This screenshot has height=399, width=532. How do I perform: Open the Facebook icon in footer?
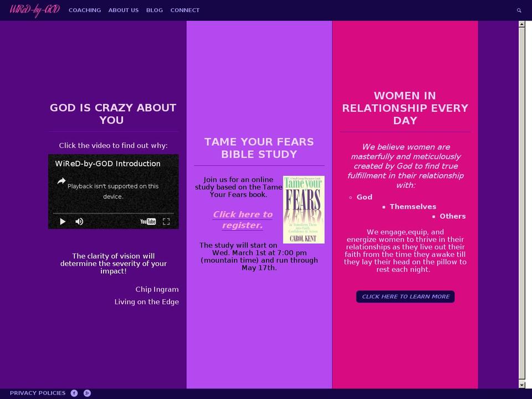[74, 393]
